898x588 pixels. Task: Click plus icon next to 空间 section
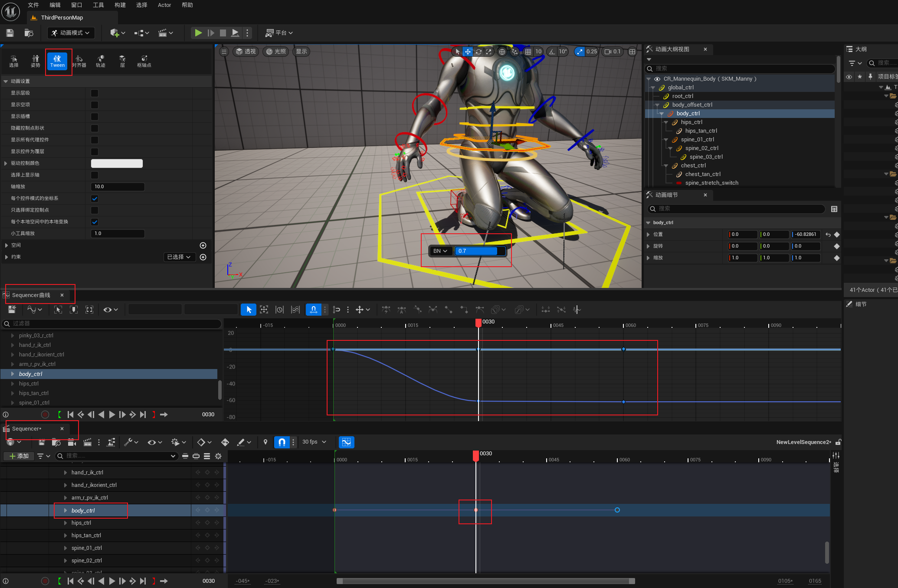coord(203,245)
